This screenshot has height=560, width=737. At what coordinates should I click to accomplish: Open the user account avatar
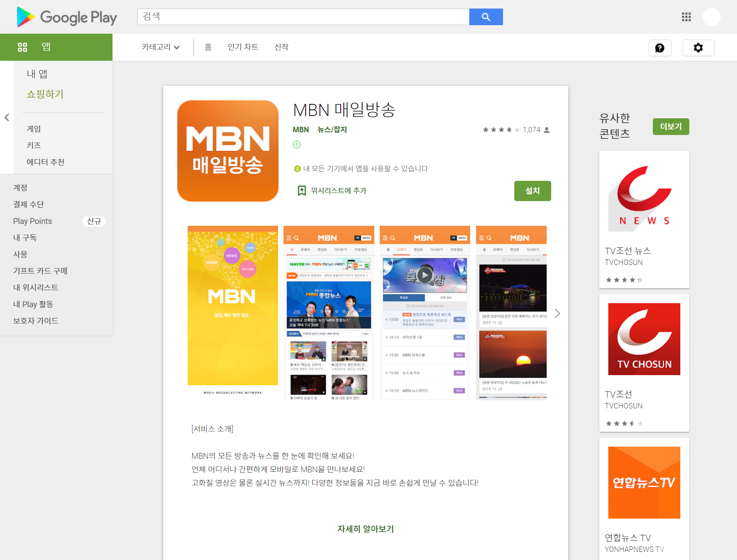[712, 17]
